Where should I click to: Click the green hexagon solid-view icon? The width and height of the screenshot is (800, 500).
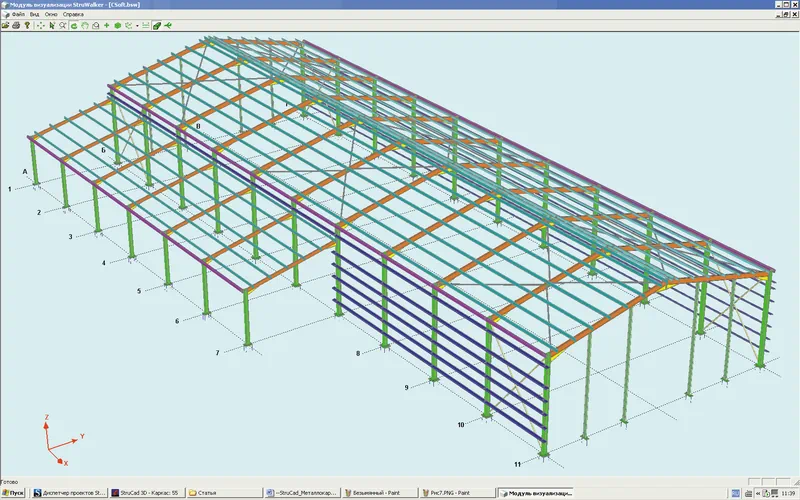click(117, 25)
